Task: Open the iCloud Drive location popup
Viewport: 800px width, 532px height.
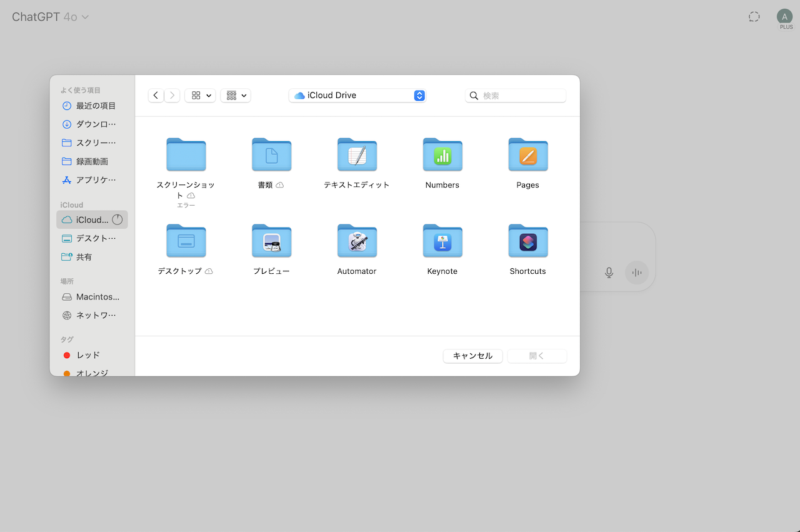Action: tap(357, 96)
